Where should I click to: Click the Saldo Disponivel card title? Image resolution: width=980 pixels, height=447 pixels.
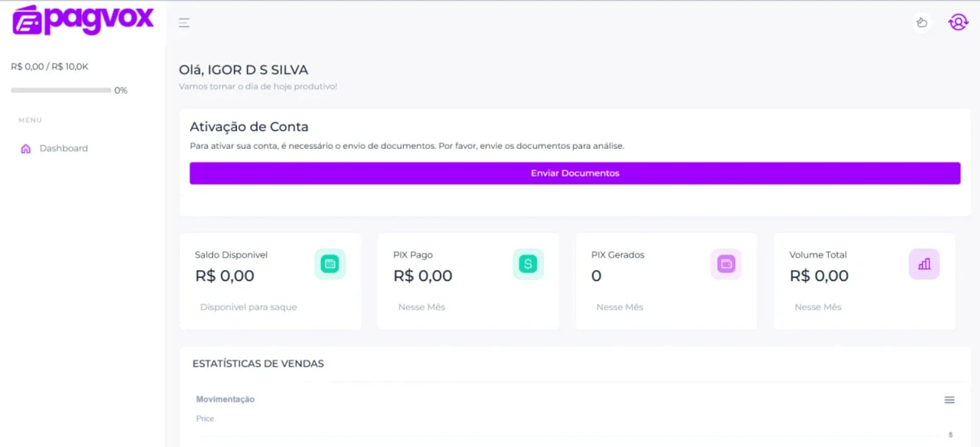point(231,255)
